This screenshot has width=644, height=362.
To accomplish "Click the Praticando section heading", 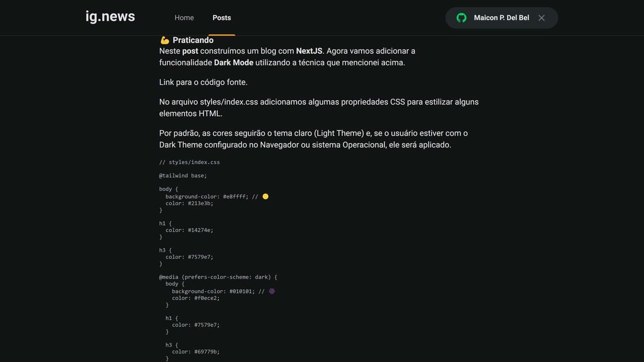I will coord(193,40).
